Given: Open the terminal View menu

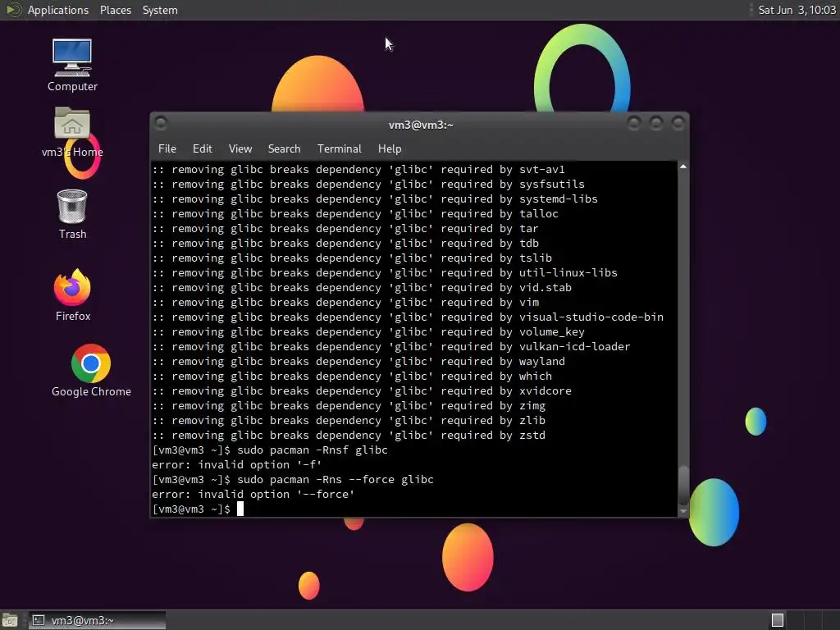Looking at the screenshot, I should point(240,148).
